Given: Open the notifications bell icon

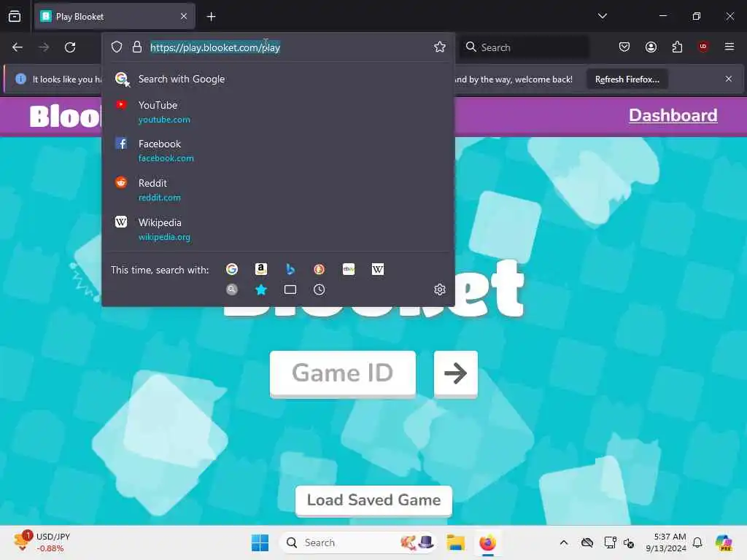Looking at the screenshot, I should [x=697, y=542].
